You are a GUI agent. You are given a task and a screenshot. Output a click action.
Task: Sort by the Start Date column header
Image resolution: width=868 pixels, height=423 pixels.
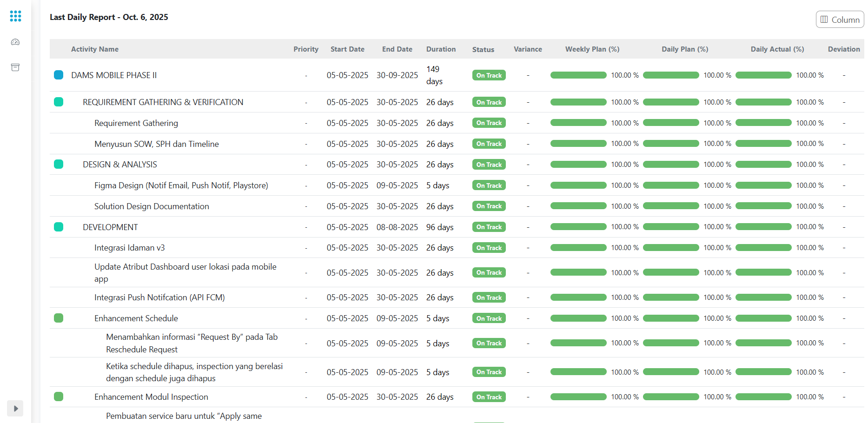pos(347,49)
